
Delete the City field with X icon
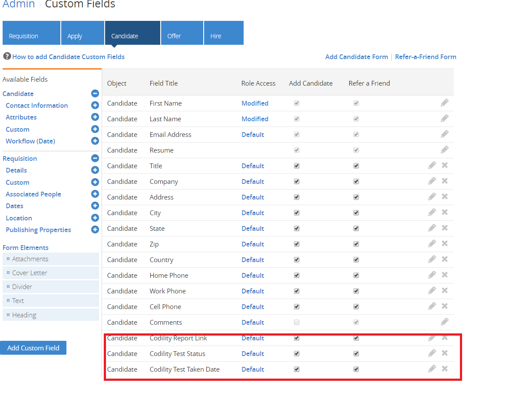[445, 212]
